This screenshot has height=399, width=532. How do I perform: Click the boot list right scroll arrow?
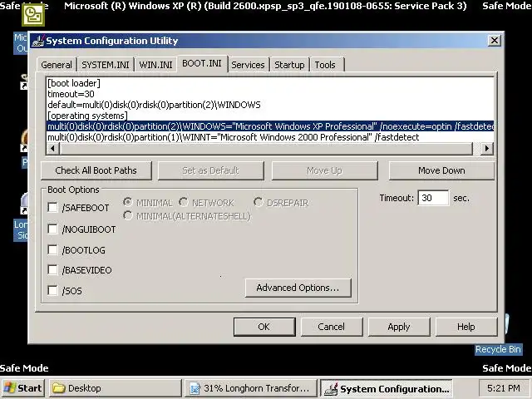click(487, 148)
